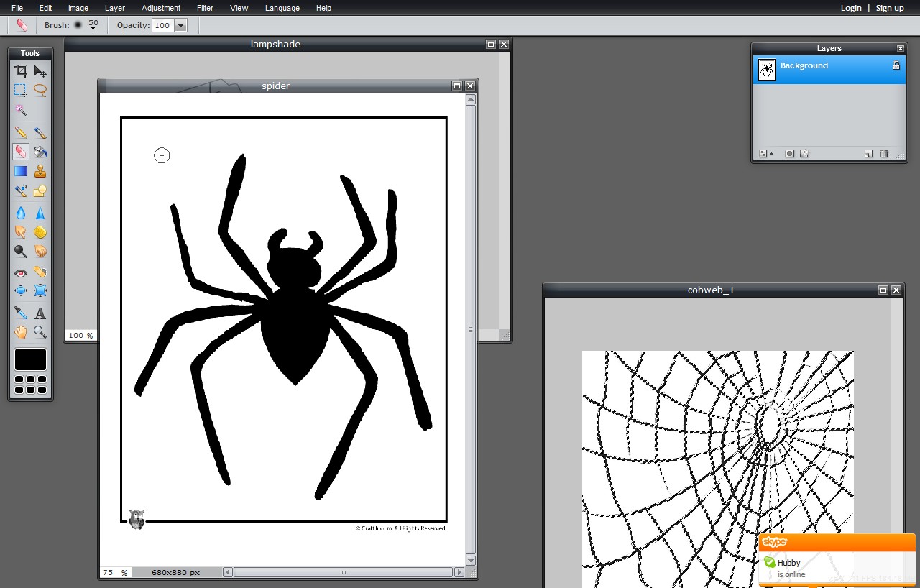
Task: Select the Lasso tool
Action: 40,91
